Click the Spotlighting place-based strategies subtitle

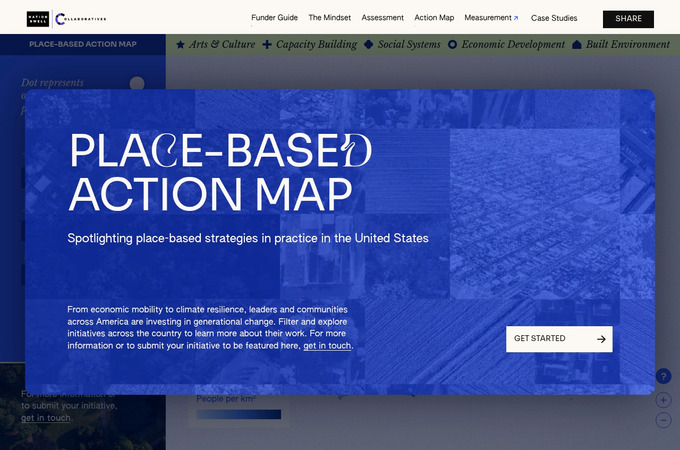point(248,238)
